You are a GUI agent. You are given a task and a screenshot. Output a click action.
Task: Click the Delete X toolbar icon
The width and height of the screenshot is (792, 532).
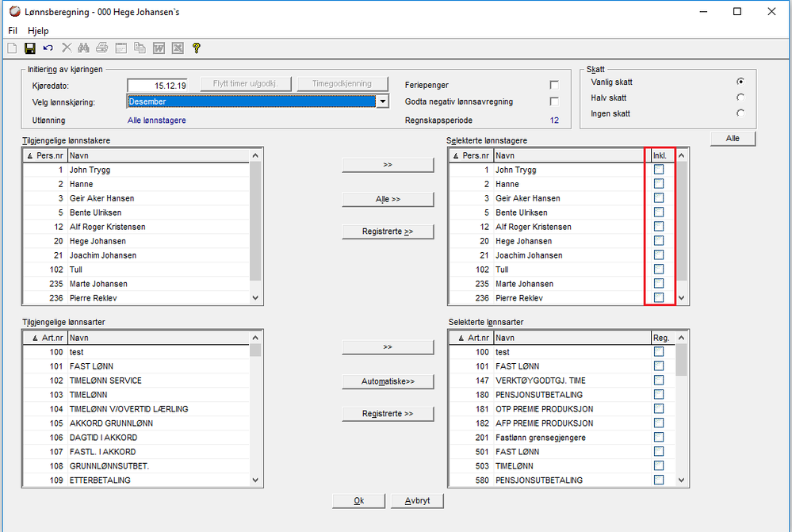pos(67,48)
